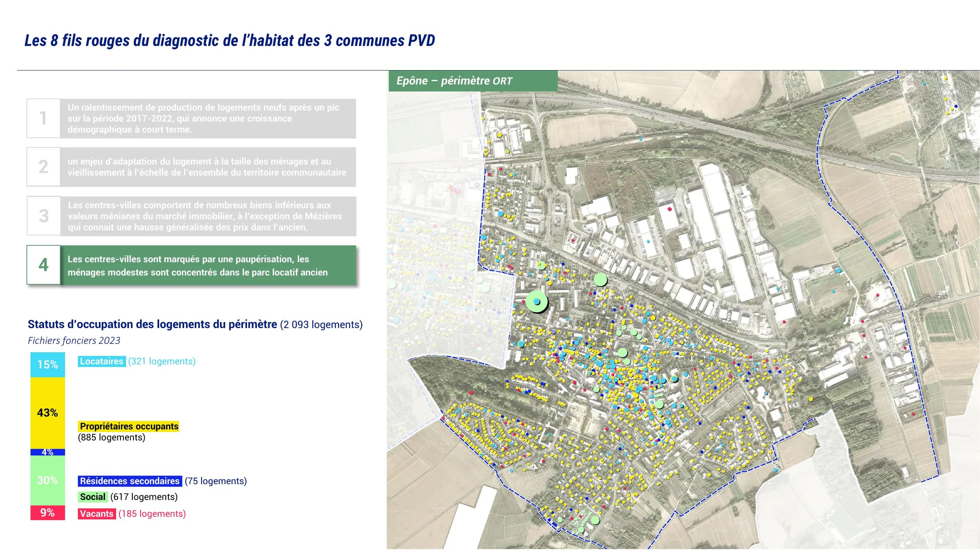This screenshot has width=980, height=551.
Task: Click the '(885 logements)' value
Action: (111, 438)
